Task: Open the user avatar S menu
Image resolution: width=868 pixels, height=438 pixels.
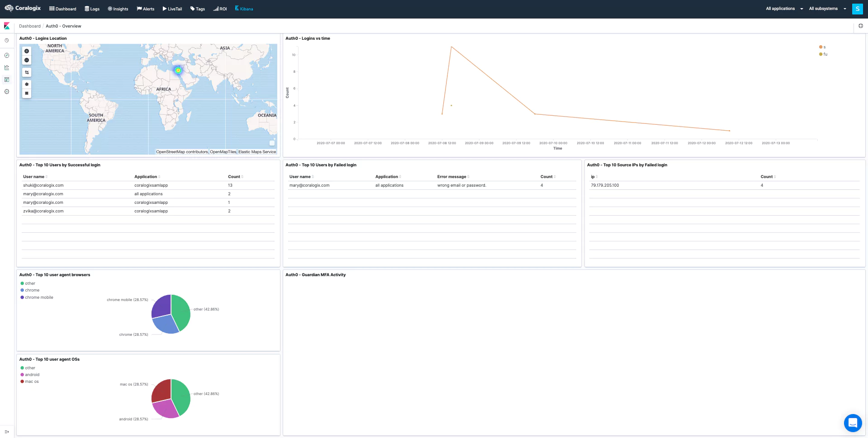Action: pos(857,9)
